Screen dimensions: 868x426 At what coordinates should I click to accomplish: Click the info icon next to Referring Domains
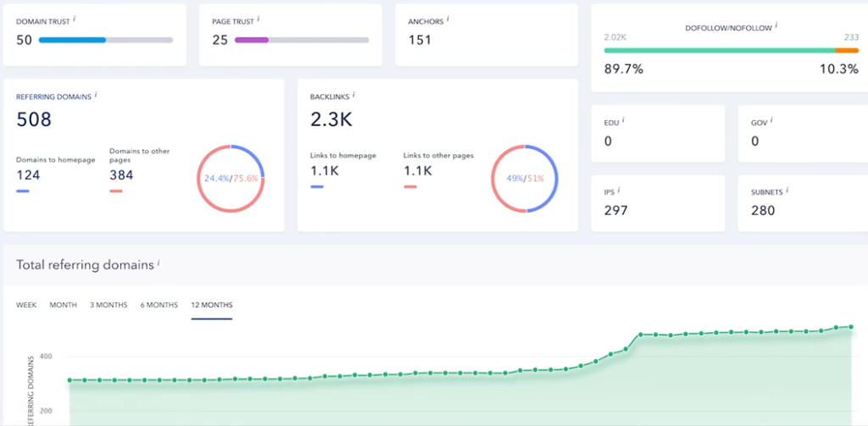click(96, 95)
